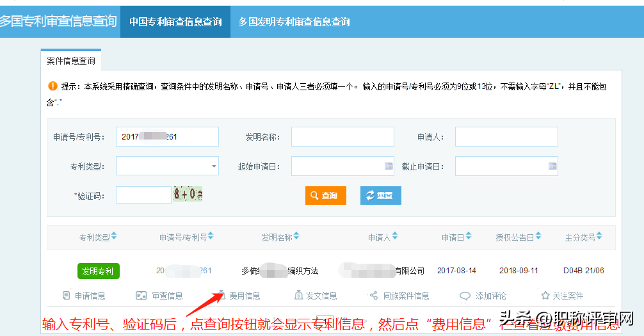
Task: Click the blue 重置 reset button
Action: [x=380, y=195]
